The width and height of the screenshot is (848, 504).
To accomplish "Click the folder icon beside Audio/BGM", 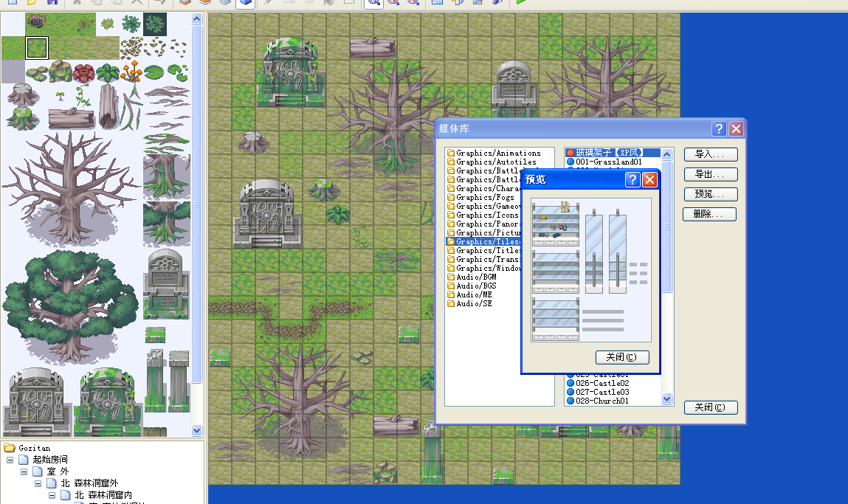I will (450, 277).
